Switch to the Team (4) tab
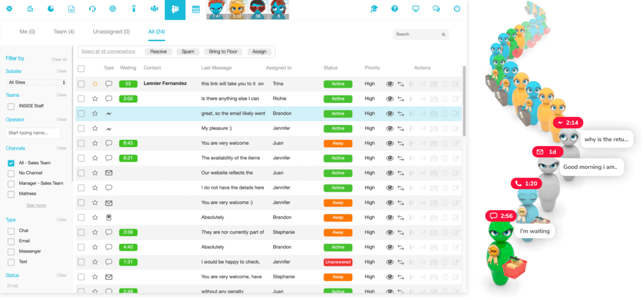 click(64, 31)
